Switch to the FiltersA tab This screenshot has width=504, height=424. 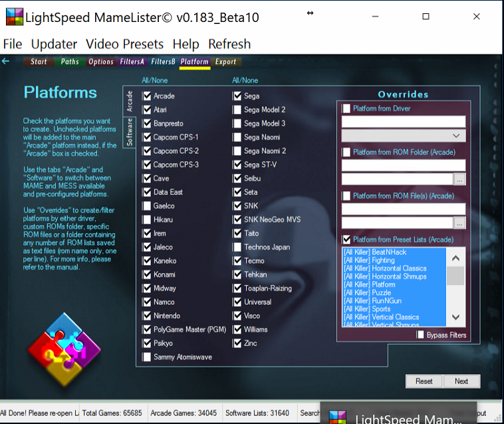(132, 61)
